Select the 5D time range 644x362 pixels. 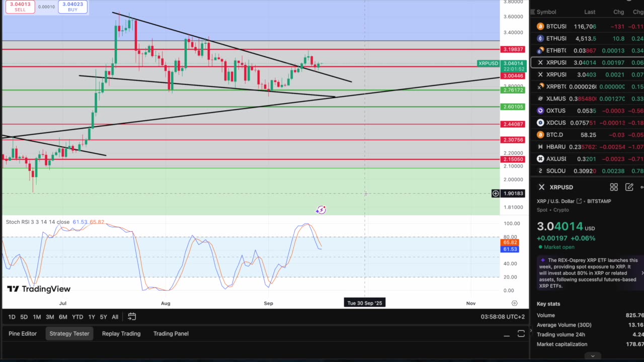24,317
